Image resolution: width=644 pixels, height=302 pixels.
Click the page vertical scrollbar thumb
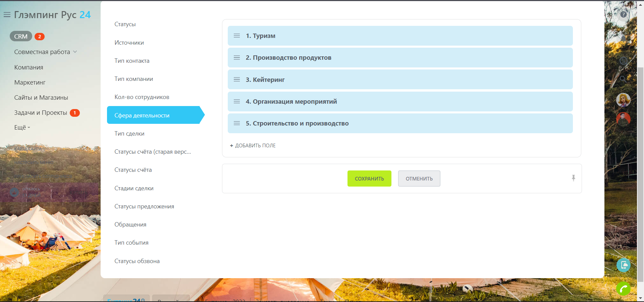coord(641,174)
